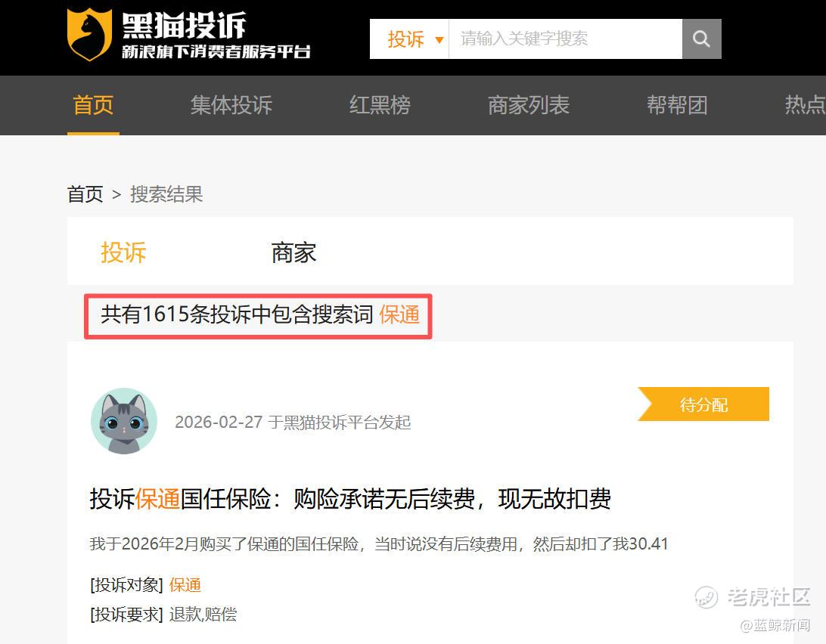826x644 pixels.
Task: Open the 帮帮团 navigation item
Action: pyautogui.click(x=677, y=105)
